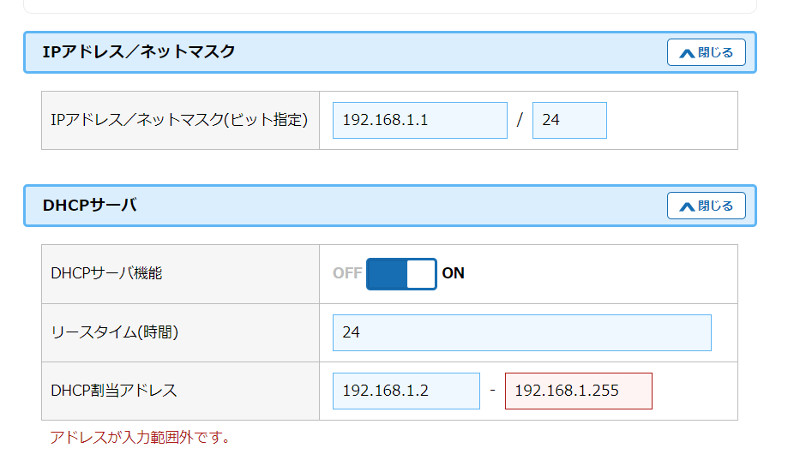Click the OFF label beside DHCP switch
Image resolution: width=800 pixels, height=472 pixels.
click(347, 273)
